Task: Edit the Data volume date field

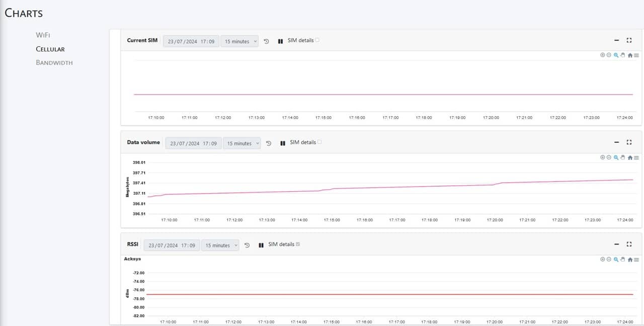Action: tap(193, 143)
